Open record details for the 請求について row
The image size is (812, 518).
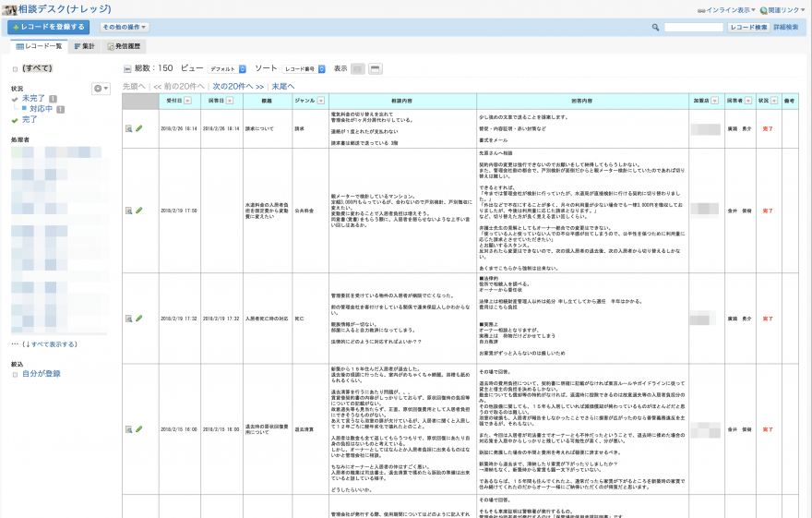coord(128,128)
